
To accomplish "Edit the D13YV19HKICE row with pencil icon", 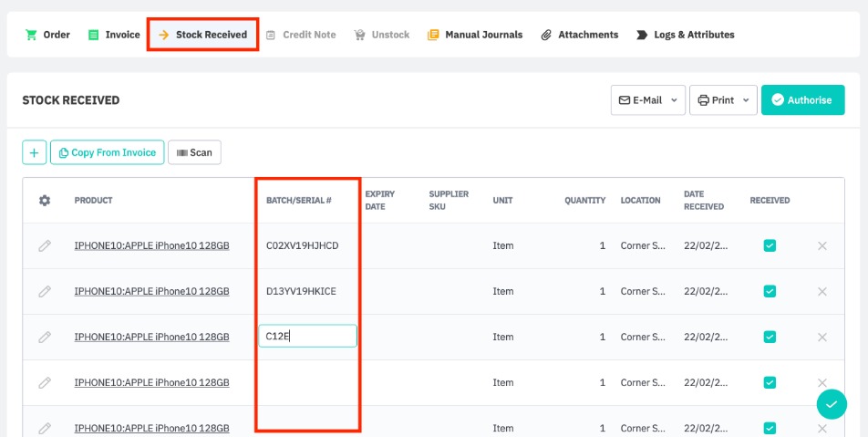I will [x=45, y=291].
